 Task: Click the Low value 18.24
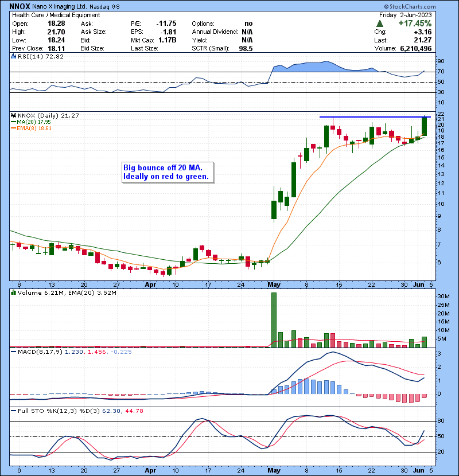56,40
